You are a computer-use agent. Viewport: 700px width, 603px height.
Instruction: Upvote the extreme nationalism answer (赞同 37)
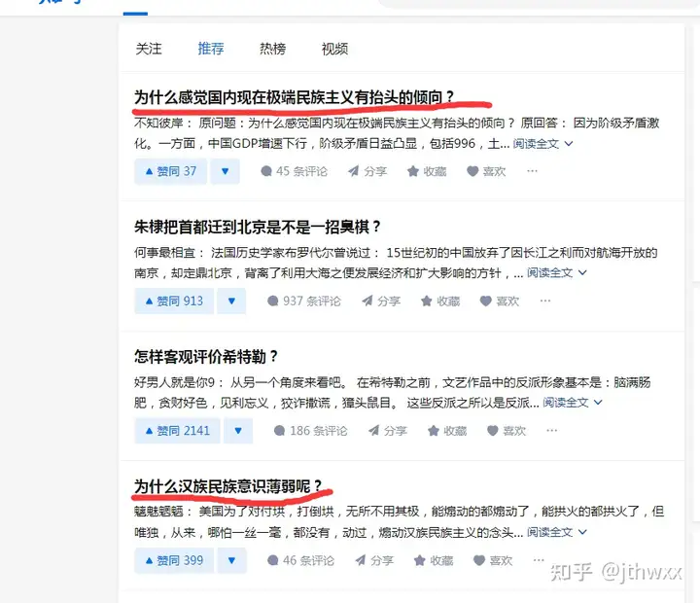coord(170,171)
